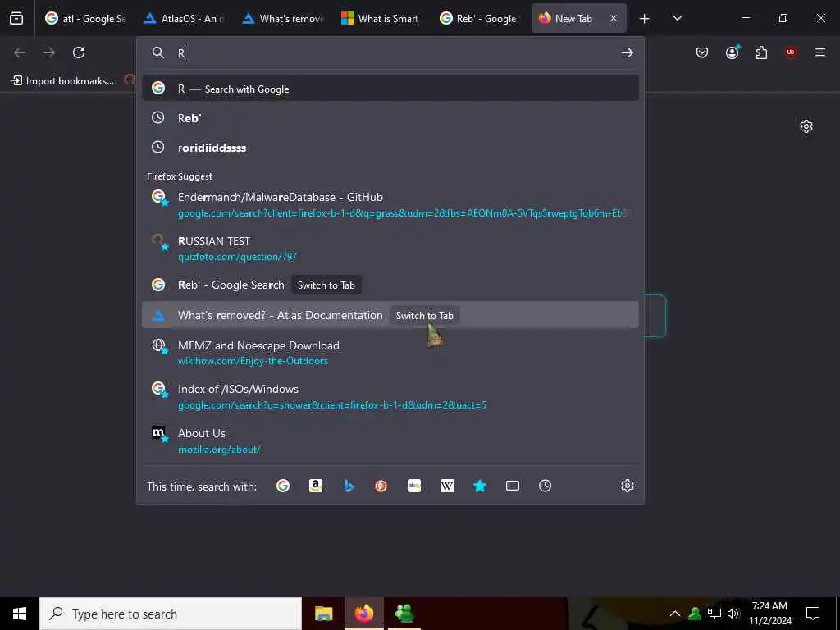Image resolution: width=840 pixels, height=630 pixels.
Task: Open the Firefox application menu
Action: [x=820, y=52]
